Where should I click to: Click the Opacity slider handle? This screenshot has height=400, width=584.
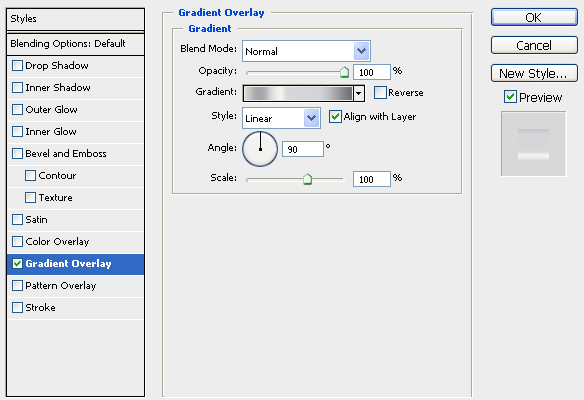(345, 72)
